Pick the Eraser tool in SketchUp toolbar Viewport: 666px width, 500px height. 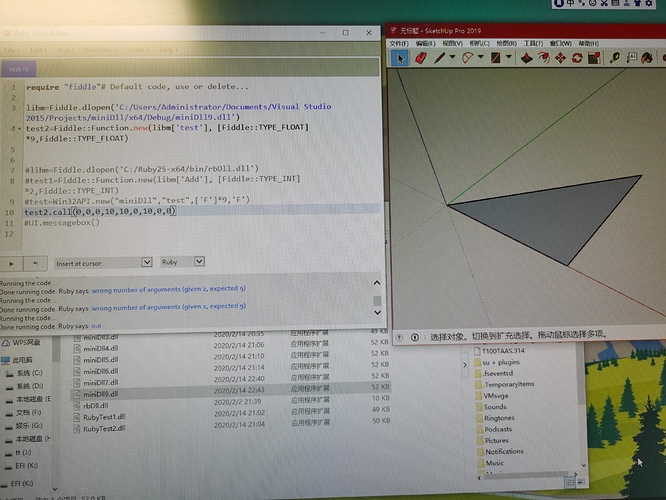click(420, 58)
